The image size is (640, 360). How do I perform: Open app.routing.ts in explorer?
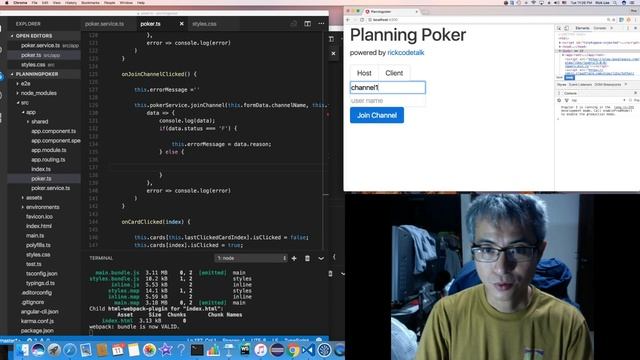[48, 160]
